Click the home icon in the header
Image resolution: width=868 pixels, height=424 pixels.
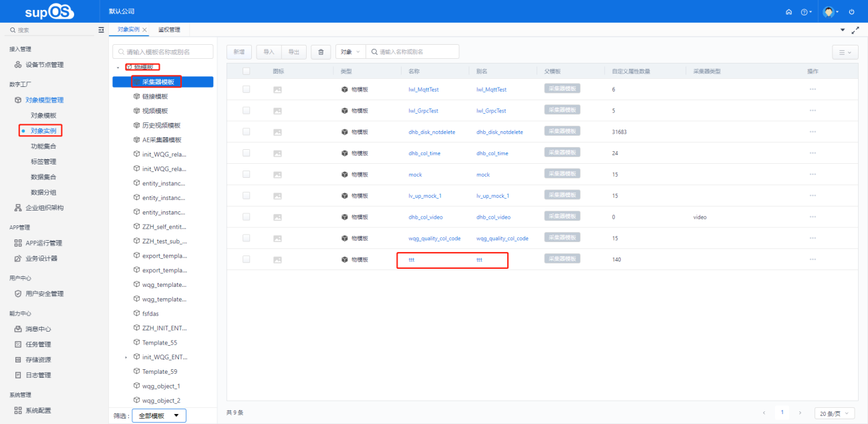[x=788, y=12]
